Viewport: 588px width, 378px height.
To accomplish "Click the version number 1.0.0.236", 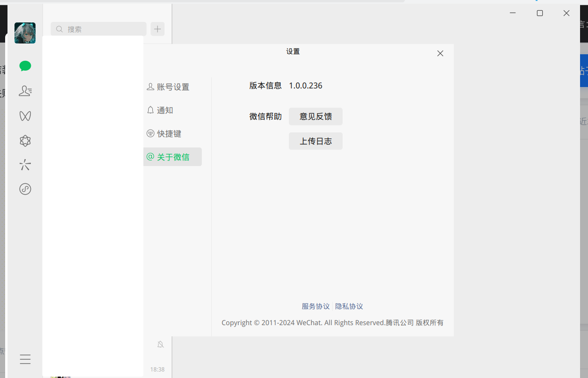I will 306,86.
